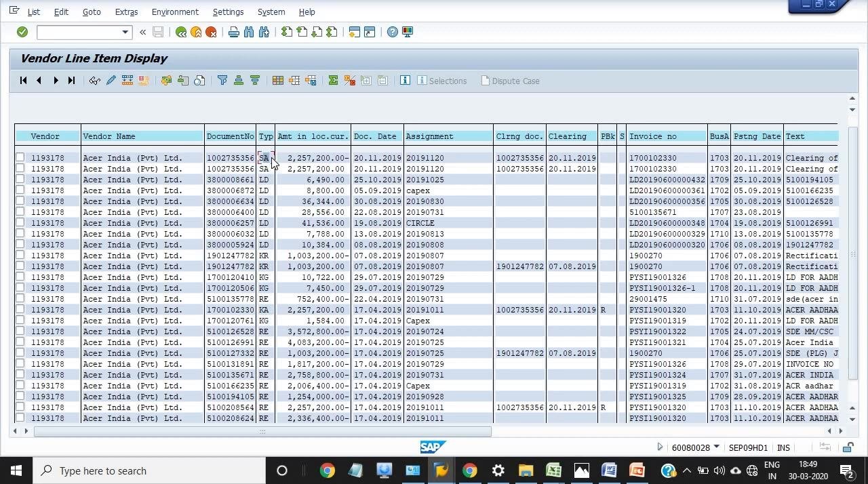The width and height of the screenshot is (868, 484).
Task: Click the Change Document pencil icon
Action: coord(111,81)
